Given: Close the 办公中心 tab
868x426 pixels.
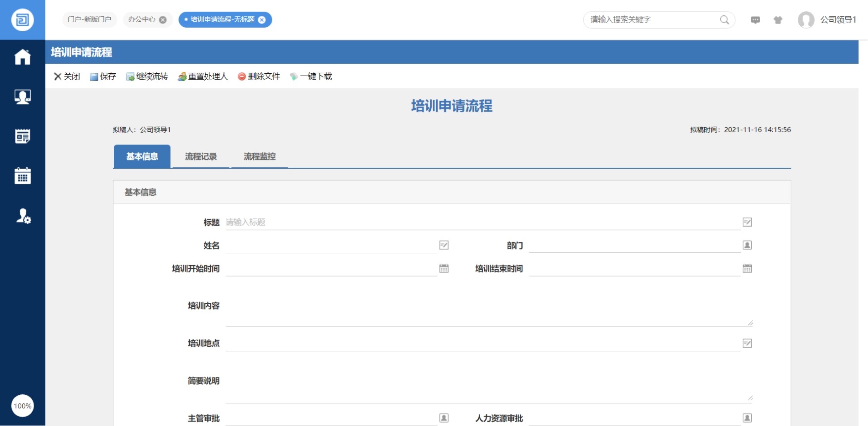Looking at the screenshot, I should 163,20.
